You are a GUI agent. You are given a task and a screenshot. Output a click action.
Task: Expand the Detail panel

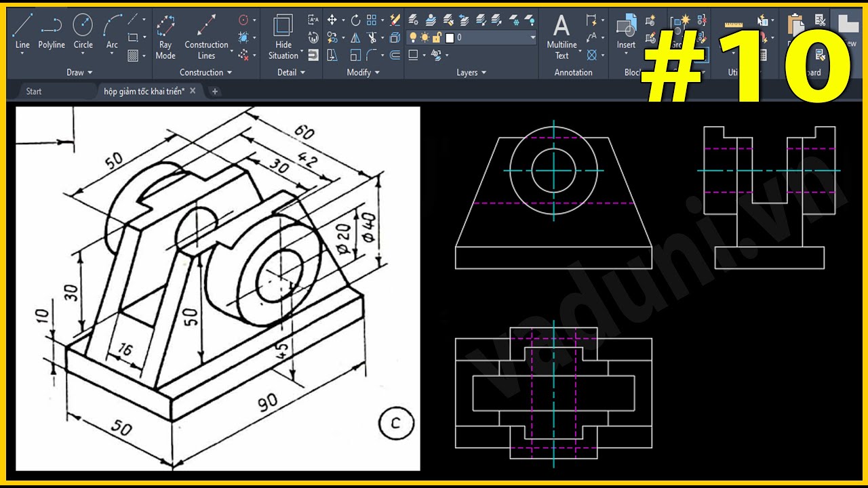point(292,72)
